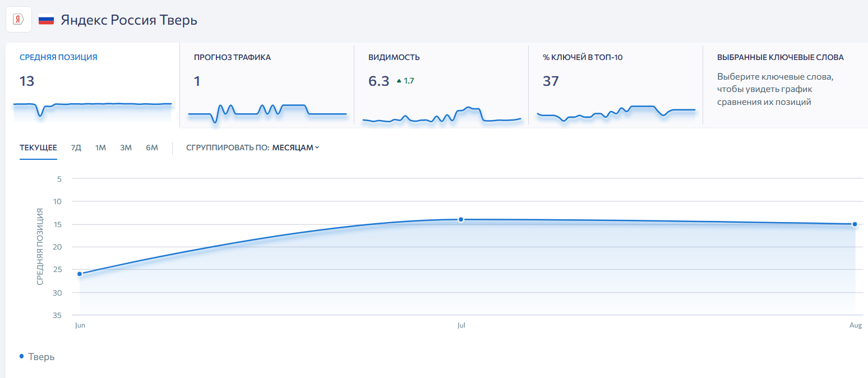Select the Текущее period tab

pyautogui.click(x=38, y=148)
